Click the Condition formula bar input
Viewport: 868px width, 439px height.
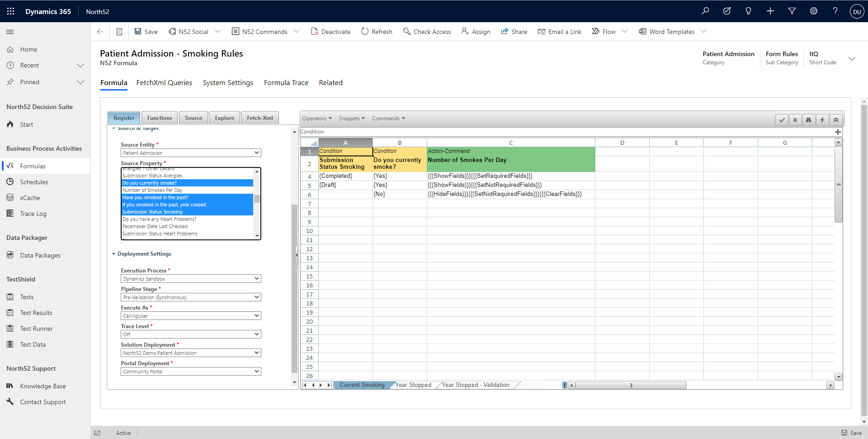tap(452, 131)
